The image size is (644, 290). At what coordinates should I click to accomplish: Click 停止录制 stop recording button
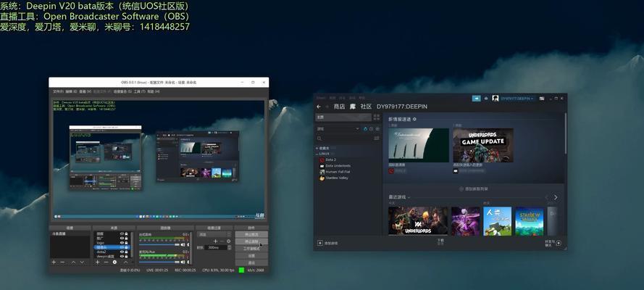point(251,241)
